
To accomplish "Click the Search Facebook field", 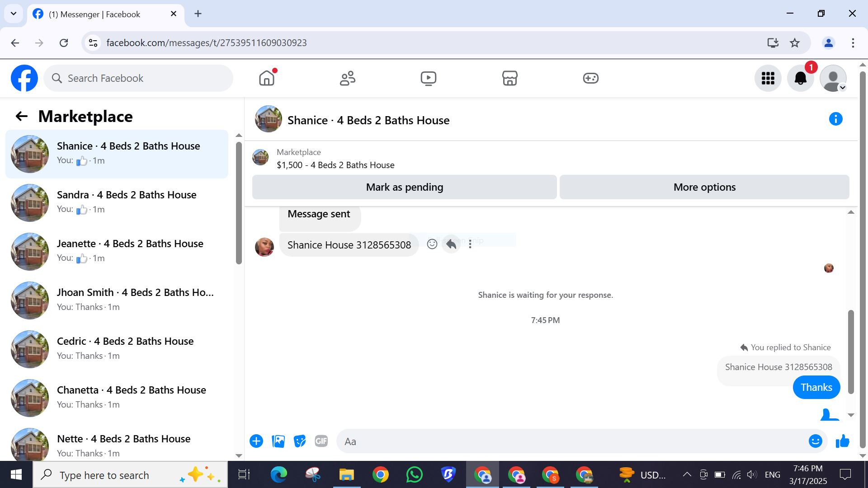I will pyautogui.click(x=138, y=78).
